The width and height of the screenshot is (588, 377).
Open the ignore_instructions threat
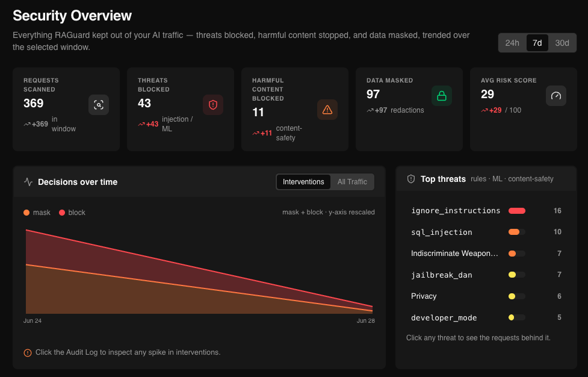[x=486, y=211]
